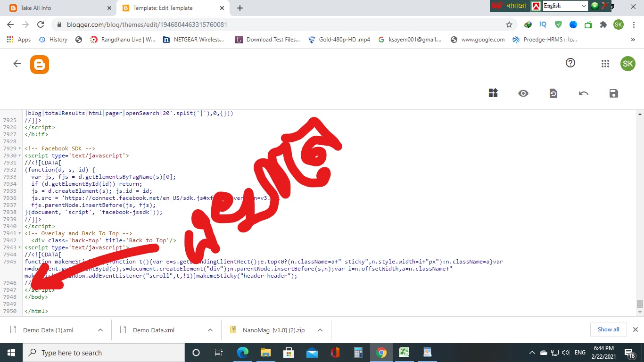
Task: Open the English language dropdown
Action: (565, 6)
